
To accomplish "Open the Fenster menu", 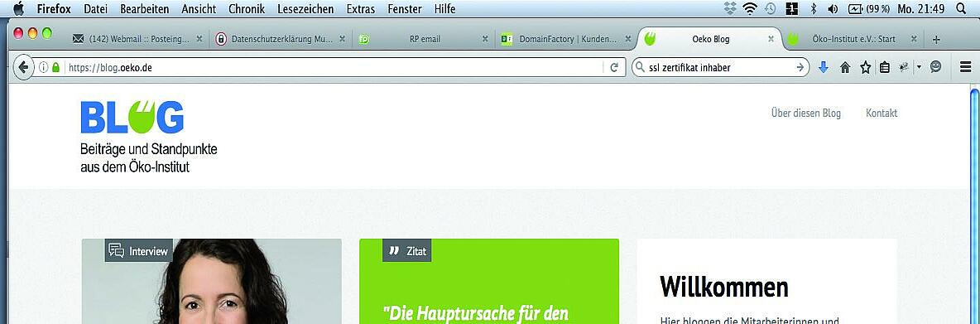I will (405, 9).
